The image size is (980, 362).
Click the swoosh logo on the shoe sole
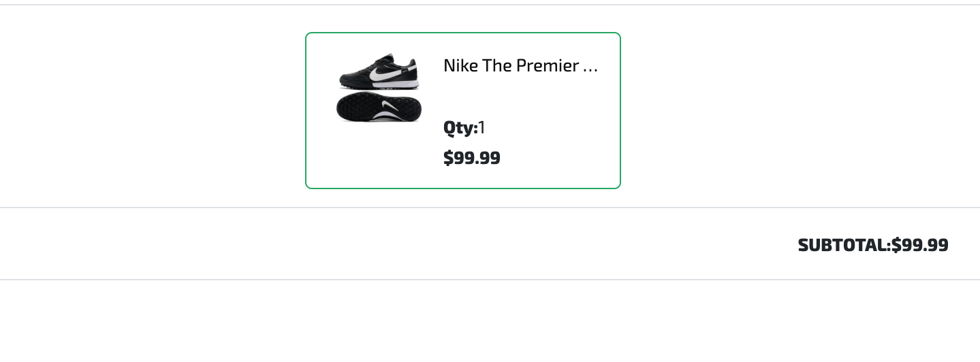pyautogui.click(x=391, y=107)
